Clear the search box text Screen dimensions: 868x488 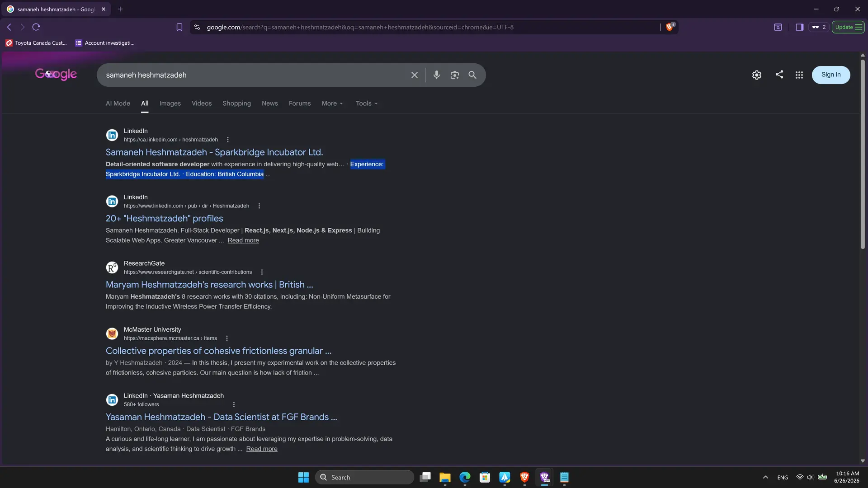[x=415, y=75]
